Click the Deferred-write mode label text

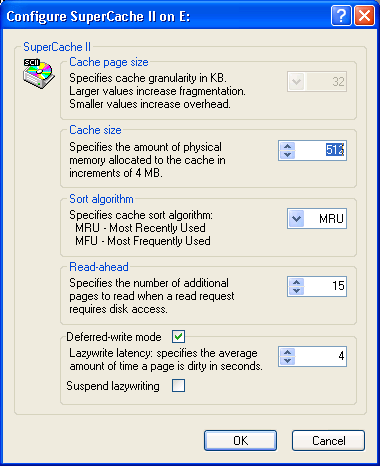114,337
